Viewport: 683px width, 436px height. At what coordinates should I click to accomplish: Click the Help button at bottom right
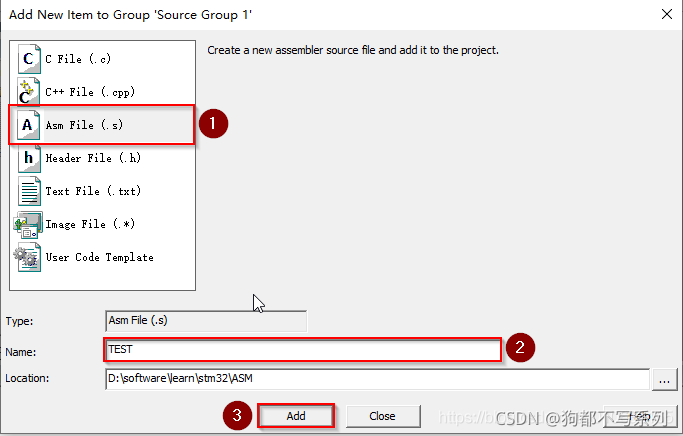tap(640, 416)
